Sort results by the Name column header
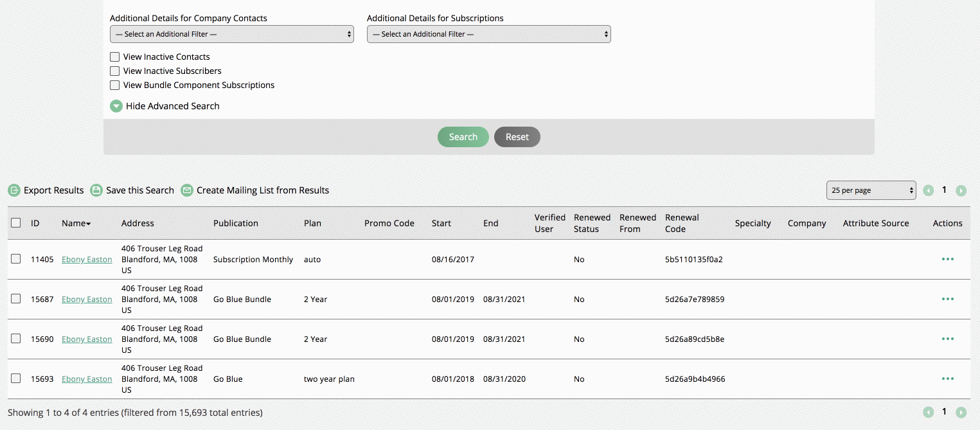This screenshot has width=980, height=430. [75, 223]
